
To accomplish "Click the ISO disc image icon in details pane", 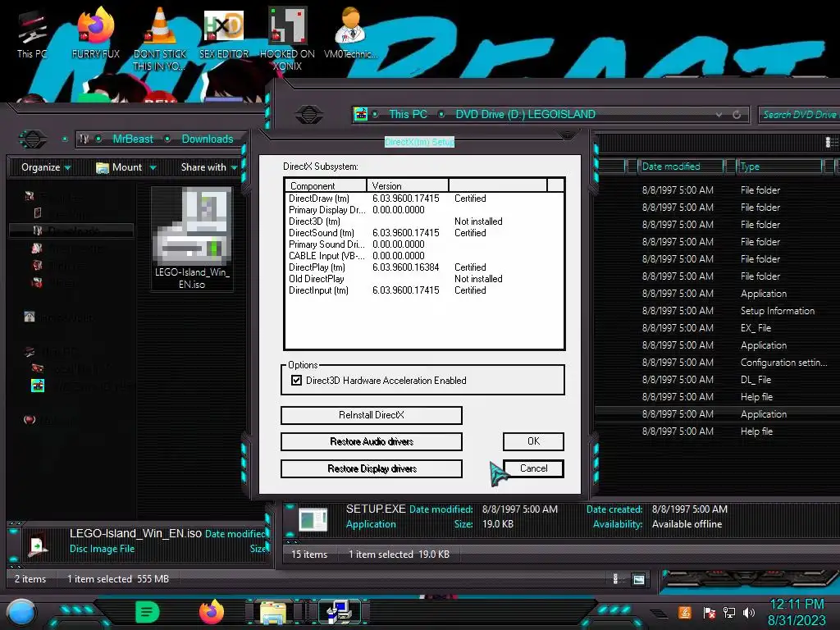I will [37, 546].
